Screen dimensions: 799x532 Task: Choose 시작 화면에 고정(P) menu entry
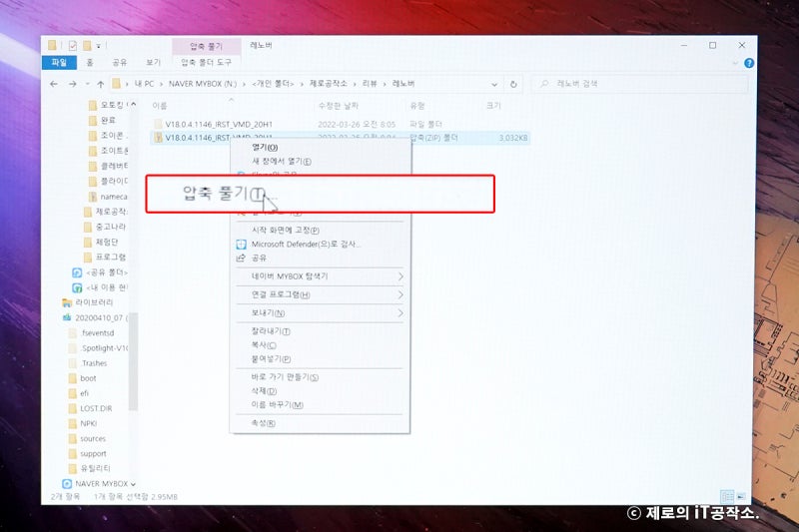[x=286, y=231]
